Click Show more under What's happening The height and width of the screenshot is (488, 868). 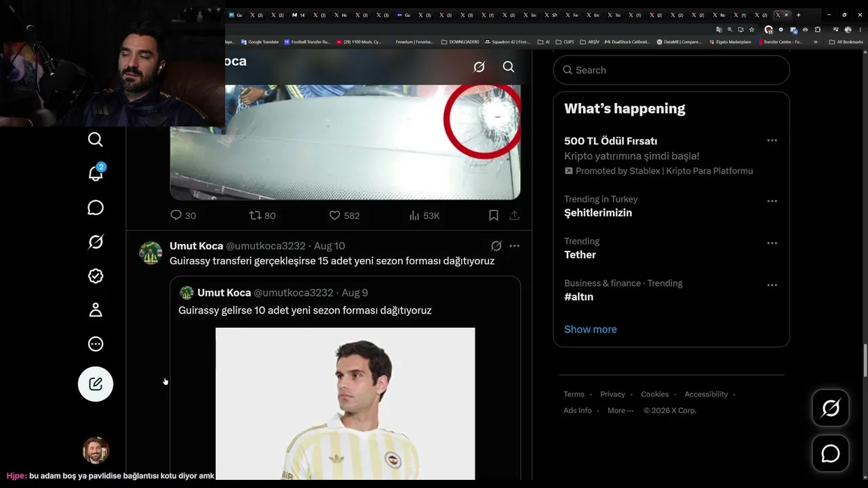pos(591,329)
